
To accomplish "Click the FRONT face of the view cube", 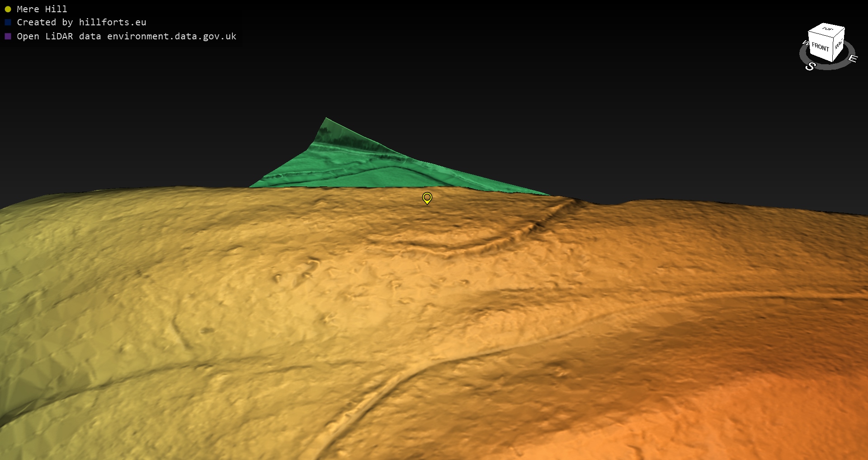I will click(x=820, y=47).
